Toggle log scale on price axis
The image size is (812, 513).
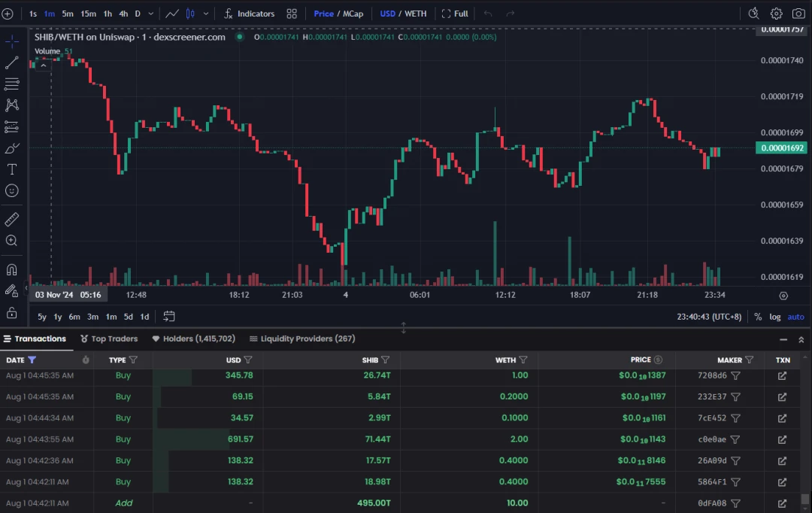(x=775, y=317)
